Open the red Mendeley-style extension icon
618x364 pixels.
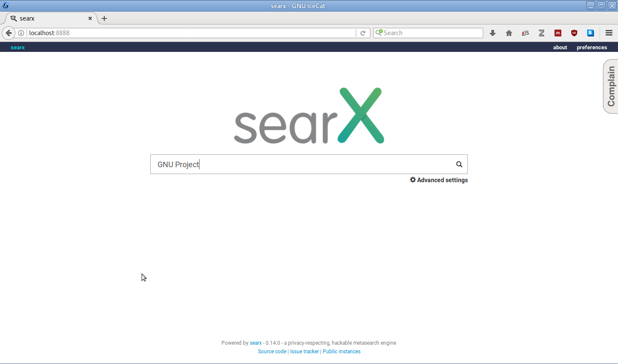pyautogui.click(x=558, y=33)
